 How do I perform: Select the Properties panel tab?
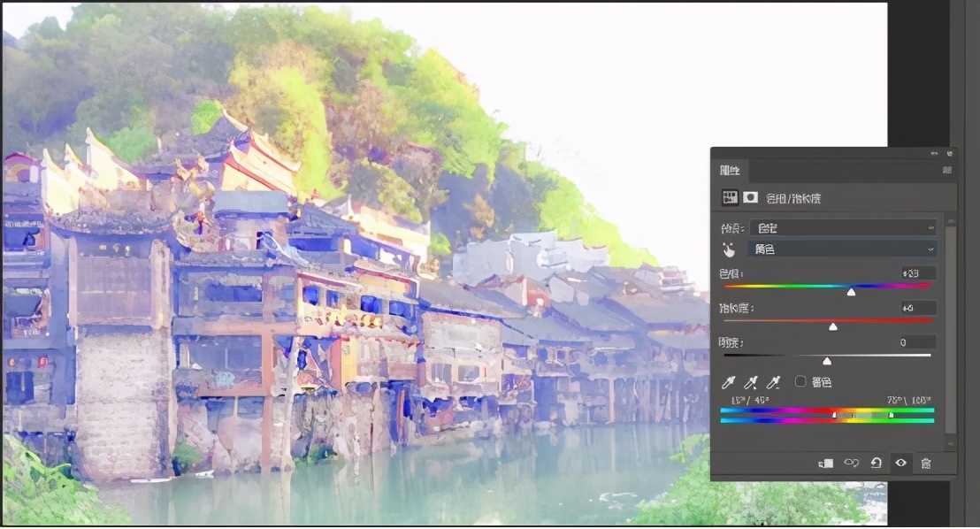(731, 170)
